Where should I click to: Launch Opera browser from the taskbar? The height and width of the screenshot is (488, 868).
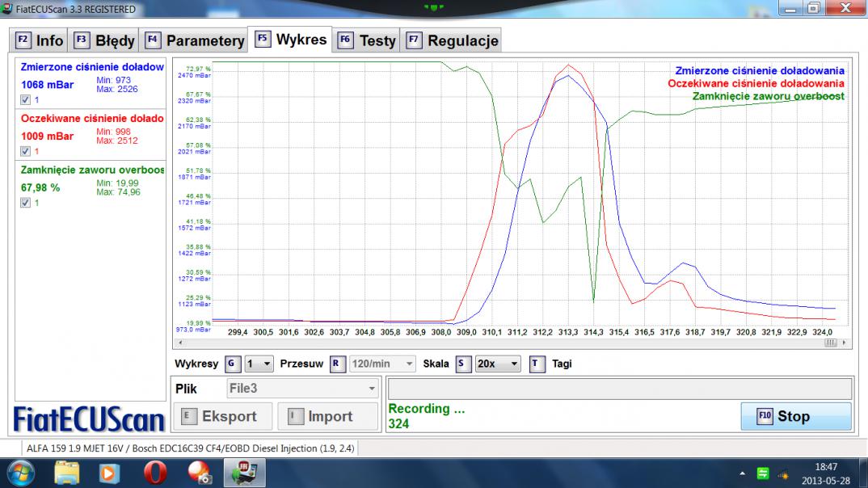click(x=155, y=473)
